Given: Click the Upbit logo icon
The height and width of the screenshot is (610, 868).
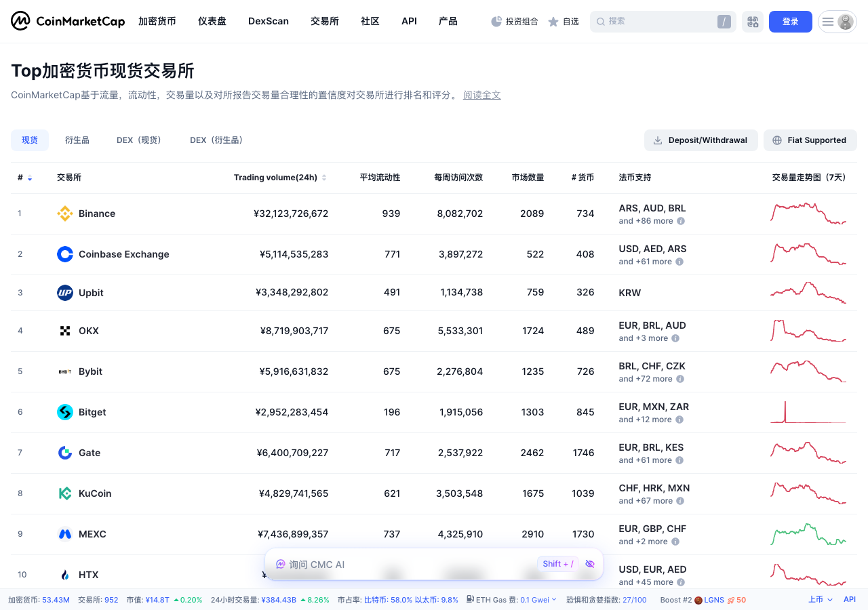Looking at the screenshot, I should click(x=65, y=293).
